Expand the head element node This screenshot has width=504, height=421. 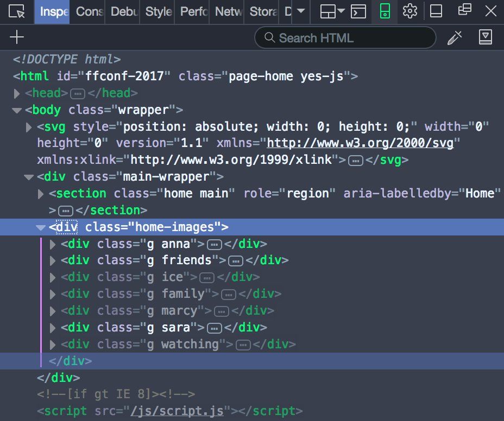(17, 93)
